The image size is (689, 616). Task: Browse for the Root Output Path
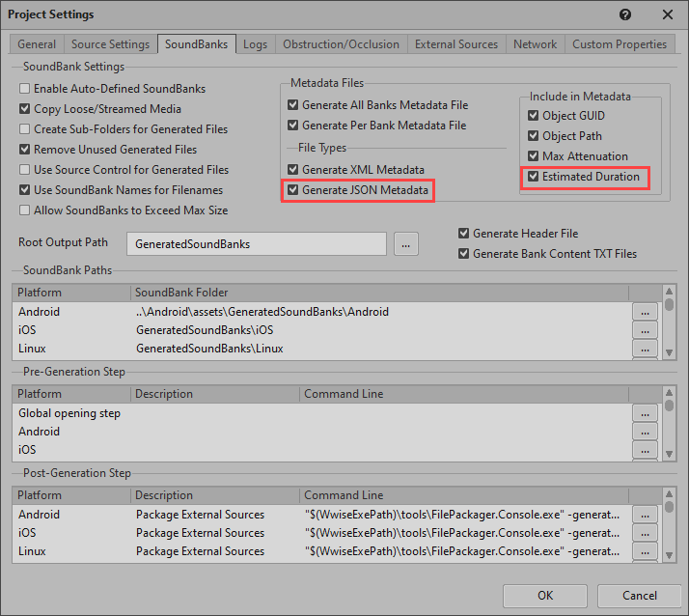(x=405, y=244)
